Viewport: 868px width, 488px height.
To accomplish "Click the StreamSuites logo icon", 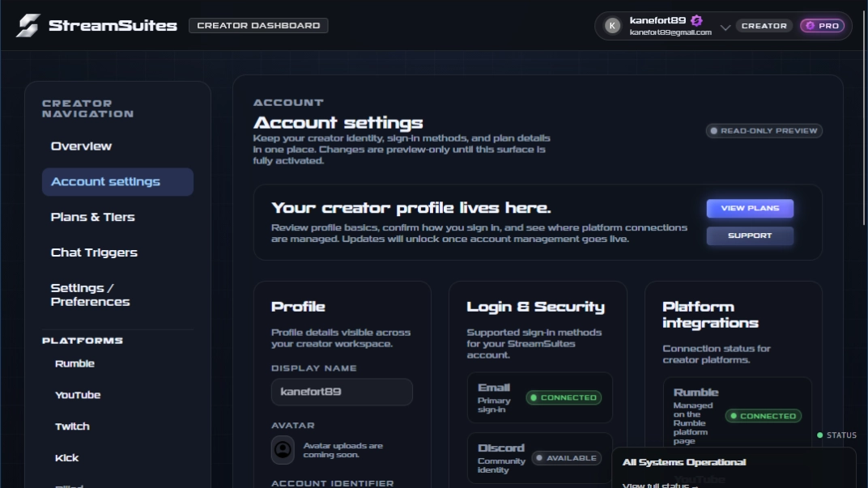I will tap(28, 25).
